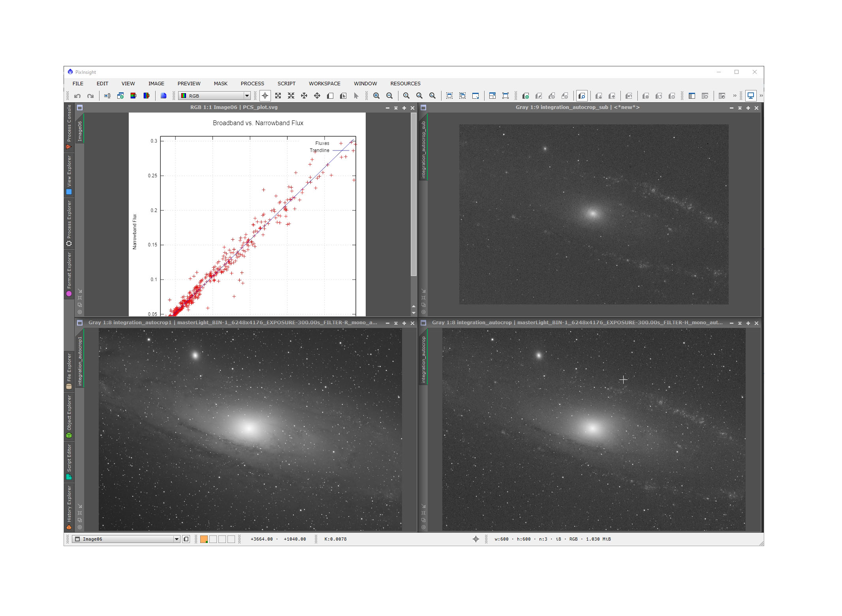Expand hidden toolbar items with chevron
The width and height of the screenshot is (842, 616).
(x=735, y=96)
